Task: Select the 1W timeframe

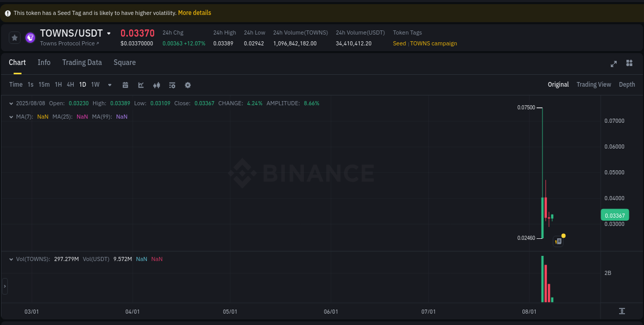Action: 95,84
